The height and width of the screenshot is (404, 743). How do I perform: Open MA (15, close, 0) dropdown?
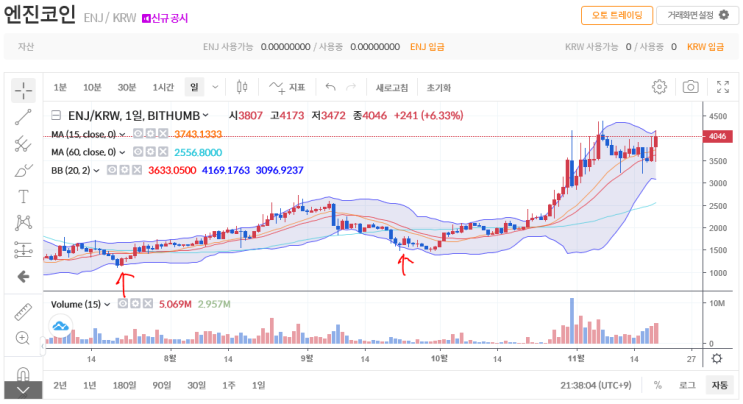click(x=122, y=135)
